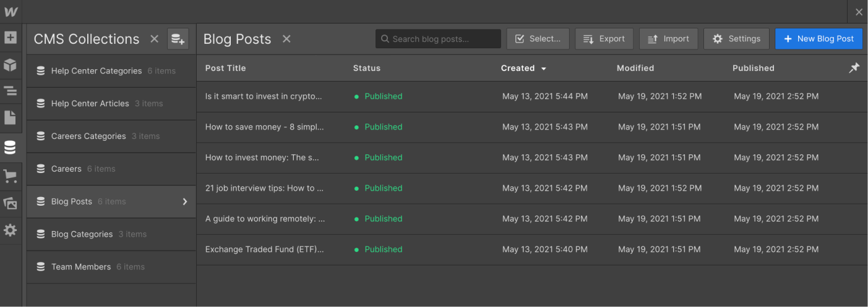Open the Navigator panel icon
868x307 pixels.
click(x=11, y=91)
